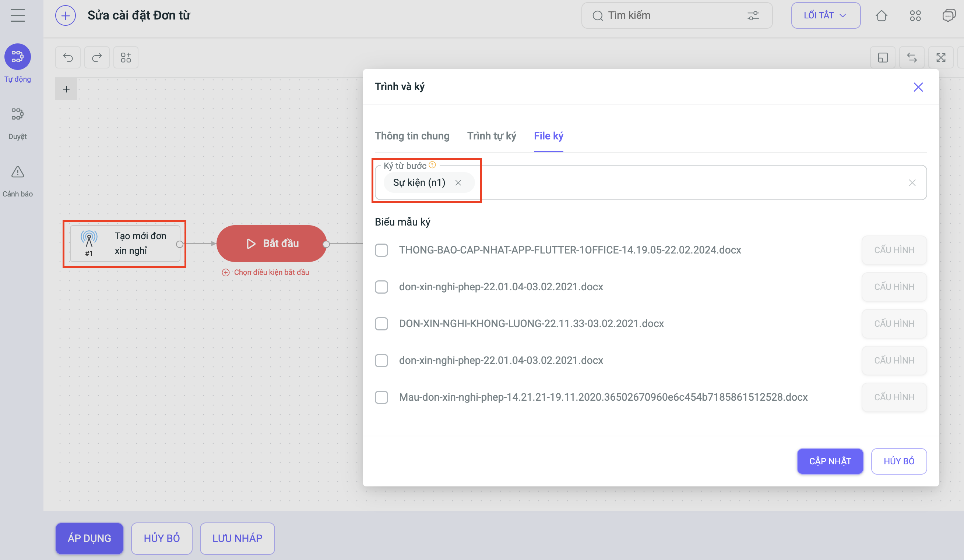Viewport: 964px width, 560px height.
Task: Open the chat messages icon
Action: (x=948, y=16)
